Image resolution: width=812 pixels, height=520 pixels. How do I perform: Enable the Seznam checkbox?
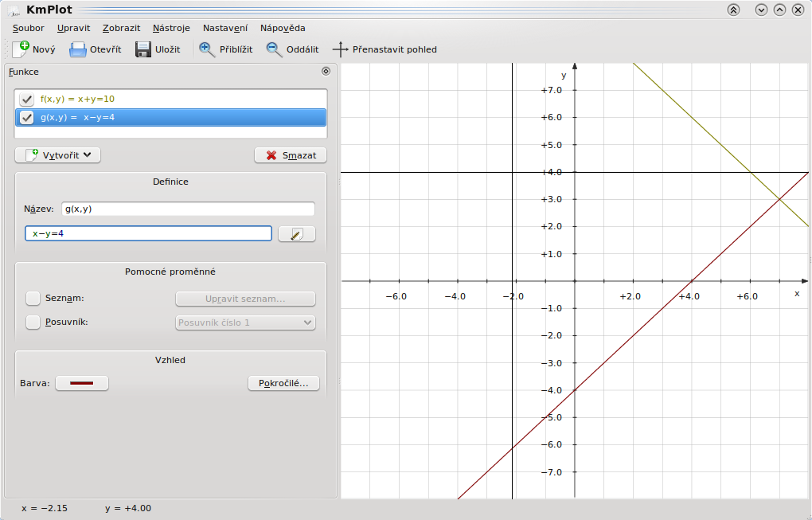pos(33,299)
